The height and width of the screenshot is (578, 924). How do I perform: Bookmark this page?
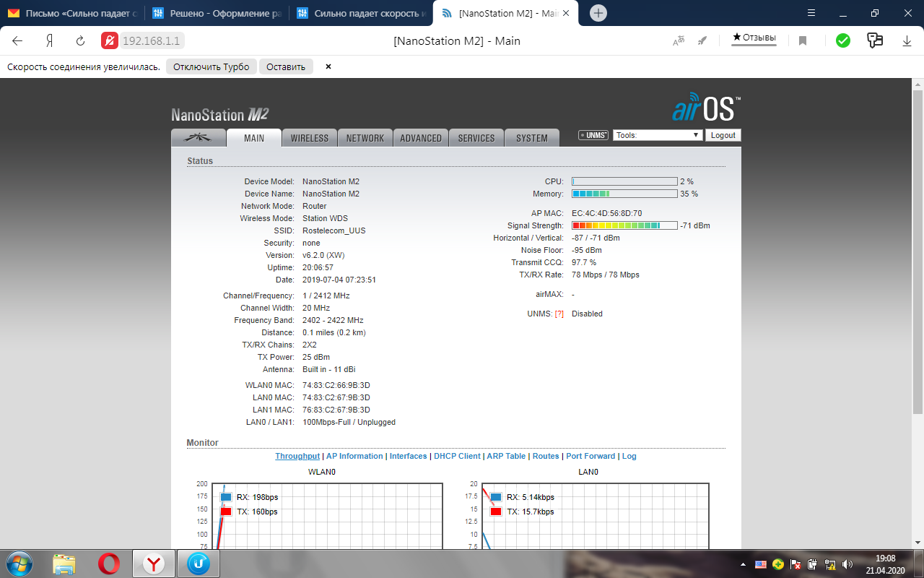pyautogui.click(x=802, y=41)
